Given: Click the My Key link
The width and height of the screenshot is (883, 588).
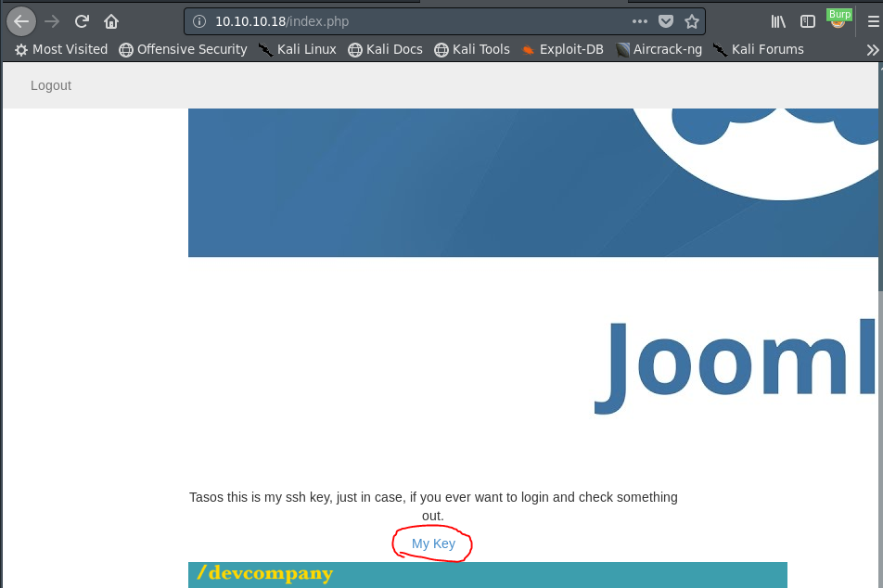Looking at the screenshot, I should point(433,543).
